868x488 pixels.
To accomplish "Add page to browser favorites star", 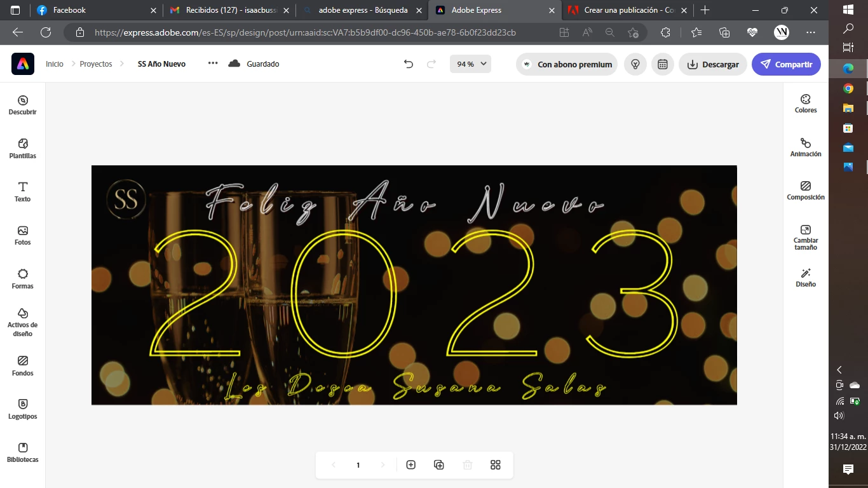I will [x=633, y=32].
